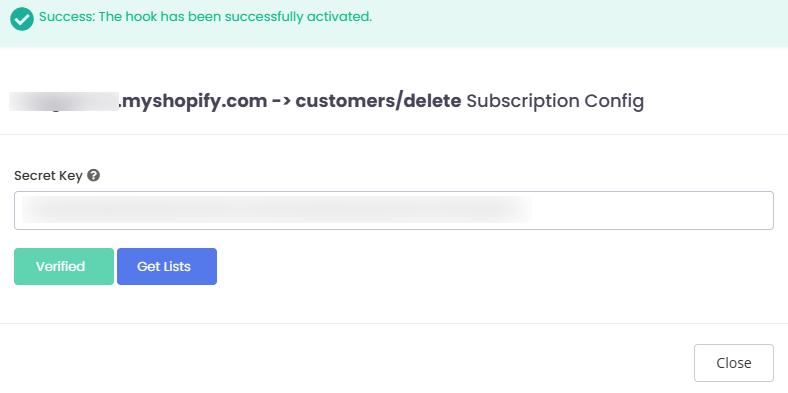Click the word Success in the green banner

(x=66, y=17)
